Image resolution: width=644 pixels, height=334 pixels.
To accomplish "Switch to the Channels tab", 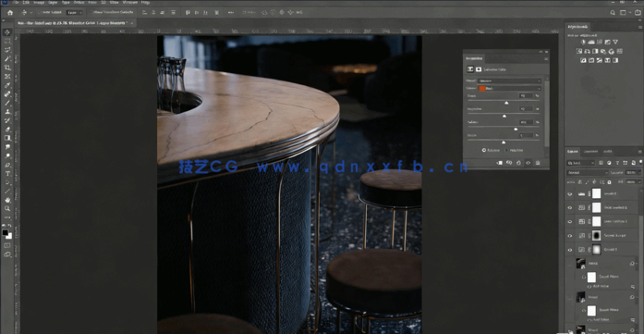I will click(590, 152).
